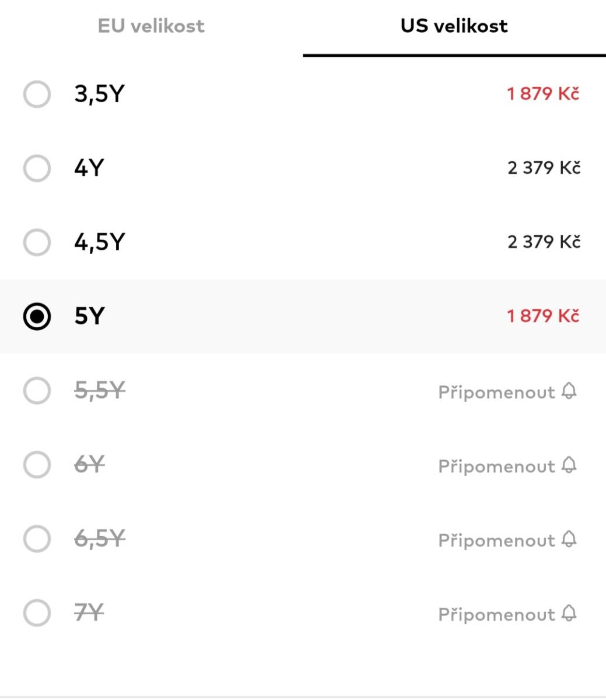Select the 6,5Y radio button
Viewport: 606px width, 700px height.
[x=37, y=539]
